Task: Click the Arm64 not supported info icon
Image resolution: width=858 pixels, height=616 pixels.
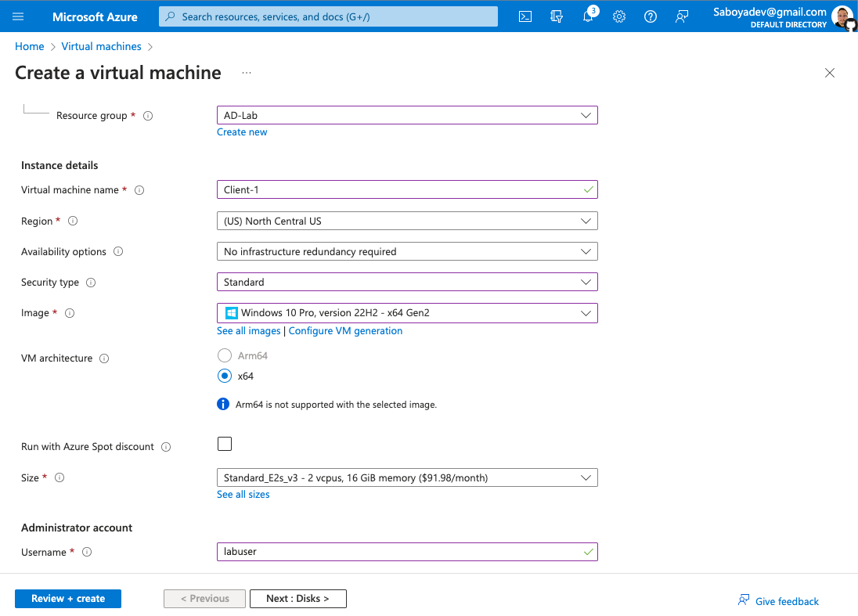Action: click(x=223, y=405)
